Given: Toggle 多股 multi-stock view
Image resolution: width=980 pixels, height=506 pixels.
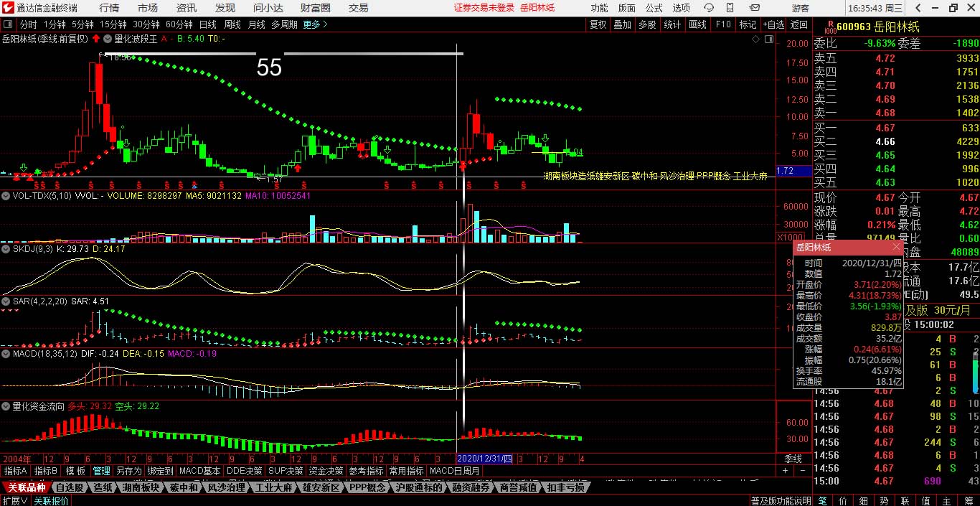Looking at the screenshot, I should tap(647, 24).
